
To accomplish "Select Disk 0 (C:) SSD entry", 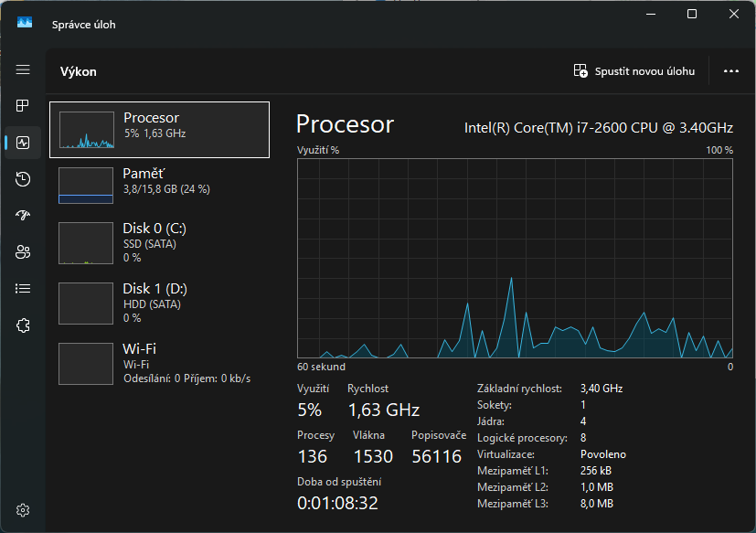I will [x=160, y=241].
